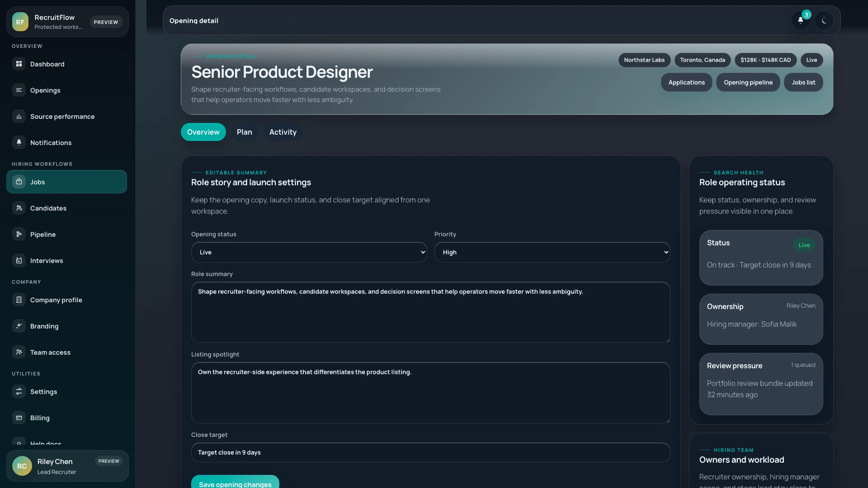Image resolution: width=868 pixels, height=488 pixels.
Task: Click the Team access users icon
Action: pos(19,352)
